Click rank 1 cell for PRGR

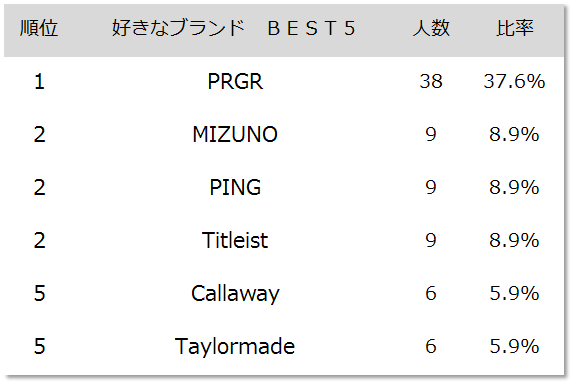[x=39, y=81]
